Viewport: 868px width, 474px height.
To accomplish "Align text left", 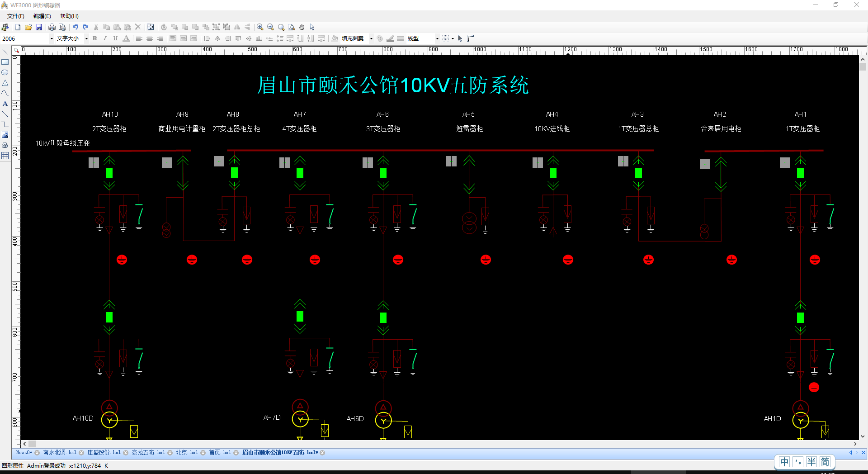I will 139,38.
